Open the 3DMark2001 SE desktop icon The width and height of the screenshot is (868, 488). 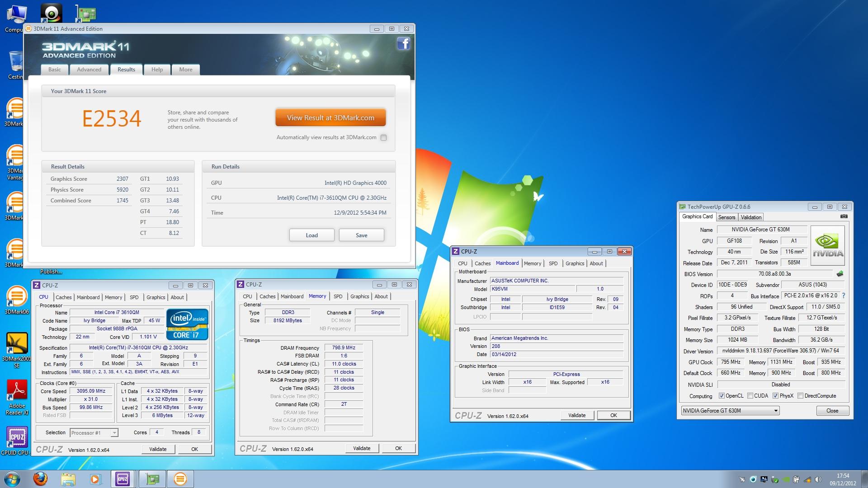pos(16,350)
